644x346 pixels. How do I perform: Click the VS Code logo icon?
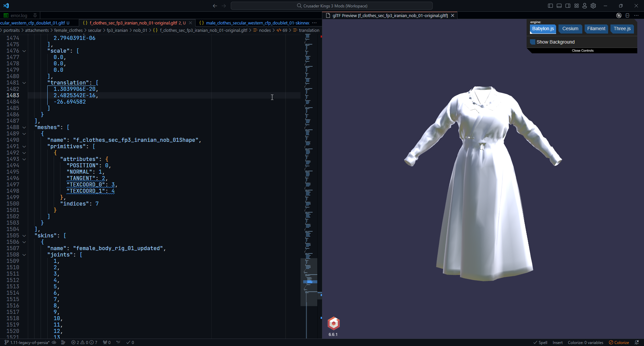pyautogui.click(x=6, y=6)
